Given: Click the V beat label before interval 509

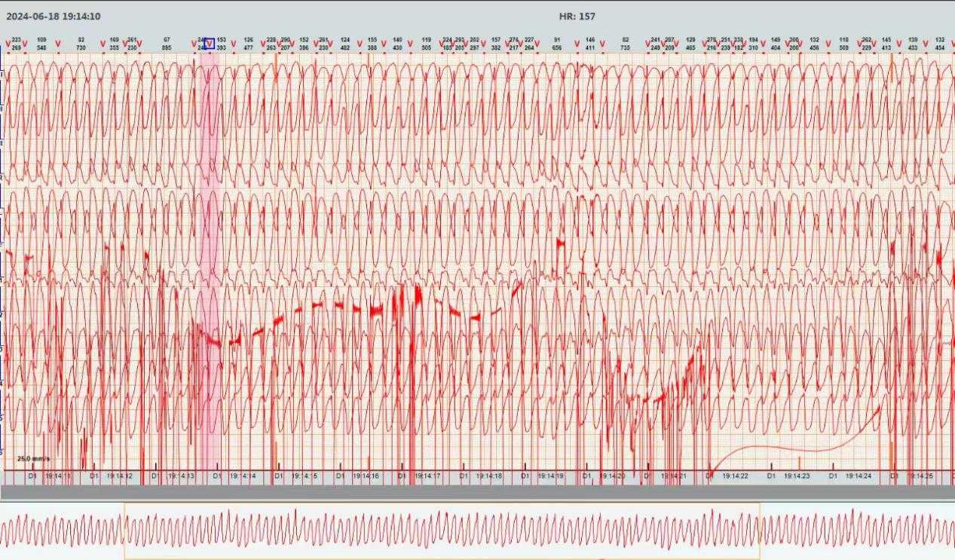Looking at the screenshot, I should point(828,44).
